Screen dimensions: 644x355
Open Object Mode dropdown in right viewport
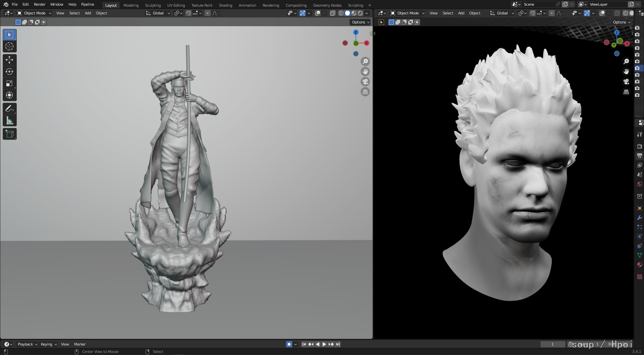click(x=408, y=13)
